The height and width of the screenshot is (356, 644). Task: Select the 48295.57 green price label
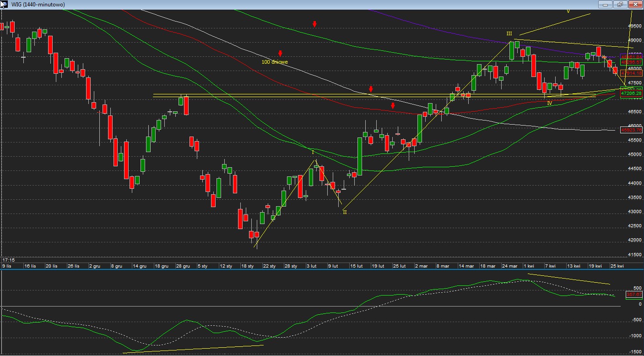point(632,62)
